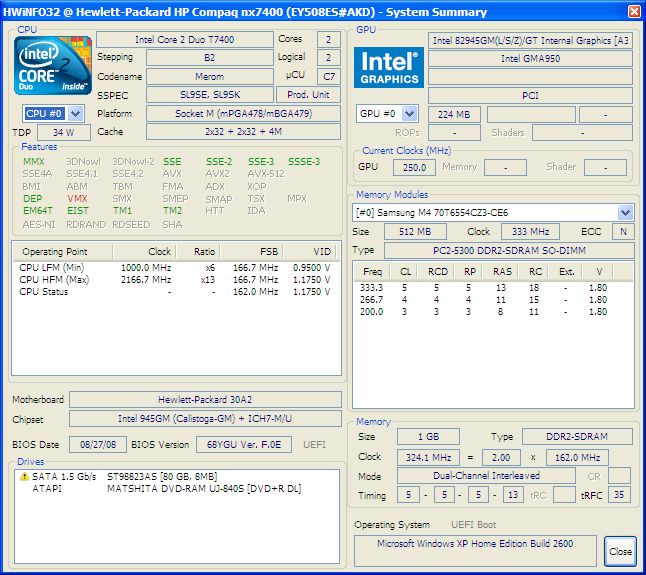Image resolution: width=646 pixels, height=575 pixels.
Task: Click the BIOS Date 08/27/08 field
Action: pos(98,444)
